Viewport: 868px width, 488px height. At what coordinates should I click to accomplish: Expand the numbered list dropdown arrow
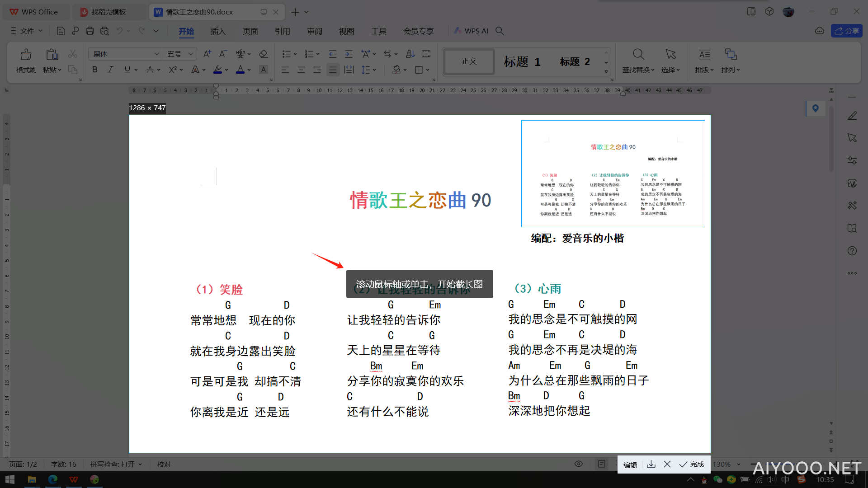click(x=318, y=54)
